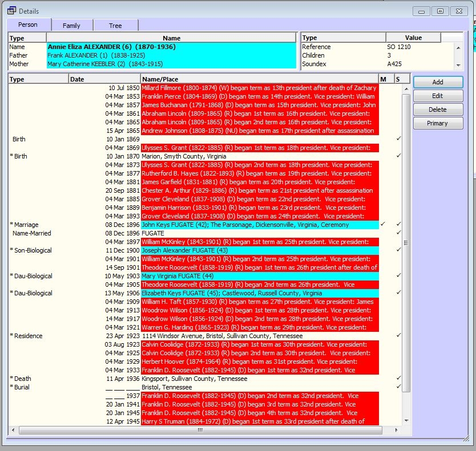Viewport: 476px width, 451px height.
Task: Toggle S checkmark on Burial row
Action: [x=398, y=387]
